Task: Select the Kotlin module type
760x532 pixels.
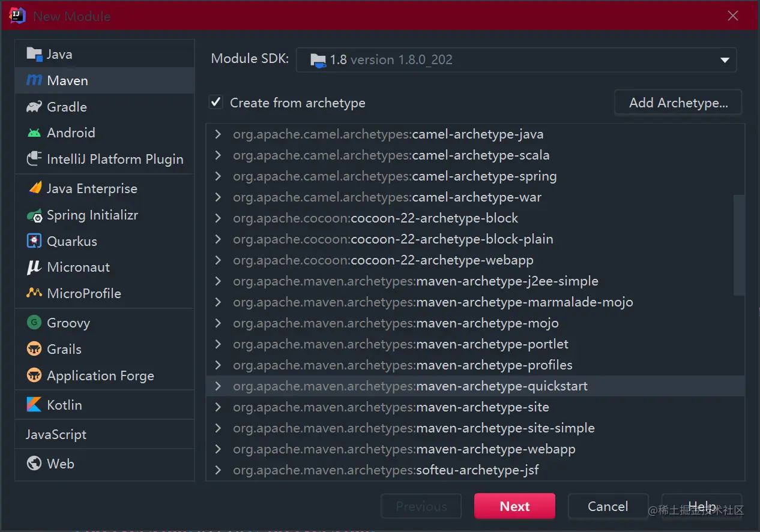Action: tap(104, 405)
